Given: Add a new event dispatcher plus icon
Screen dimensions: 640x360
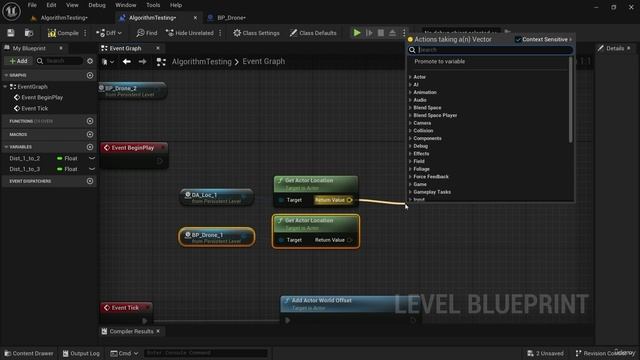Looking at the screenshot, I should click(x=90, y=181).
